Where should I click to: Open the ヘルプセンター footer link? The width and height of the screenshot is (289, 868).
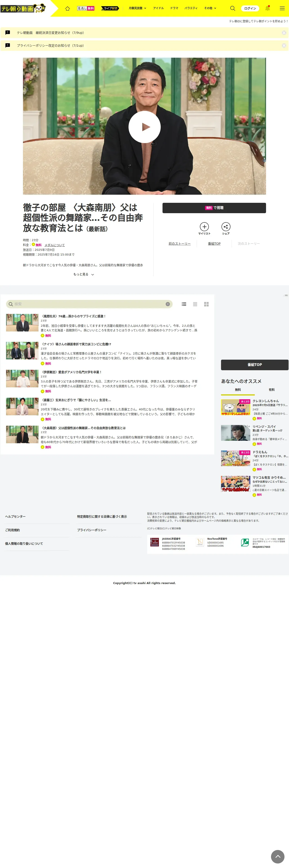15,516
